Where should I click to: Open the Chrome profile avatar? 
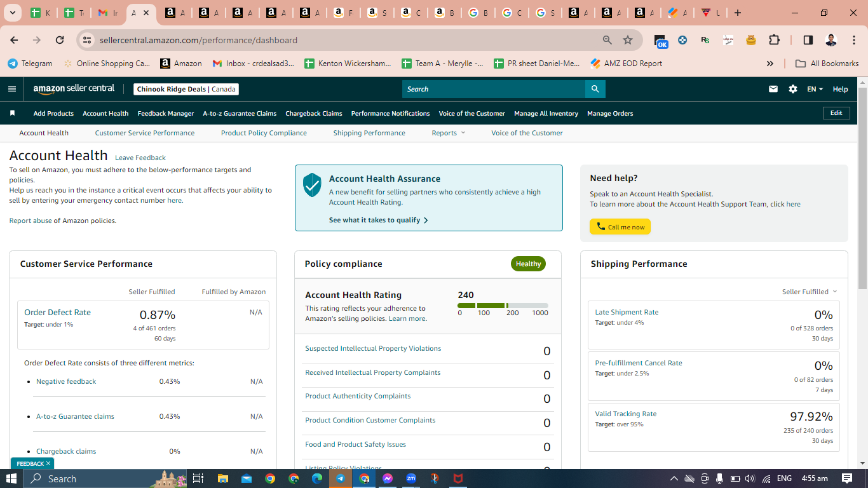831,40
